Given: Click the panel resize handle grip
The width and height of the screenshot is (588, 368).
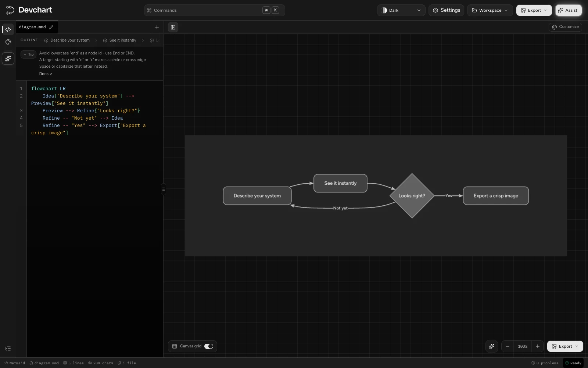Looking at the screenshot, I should pyautogui.click(x=164, y=189).
